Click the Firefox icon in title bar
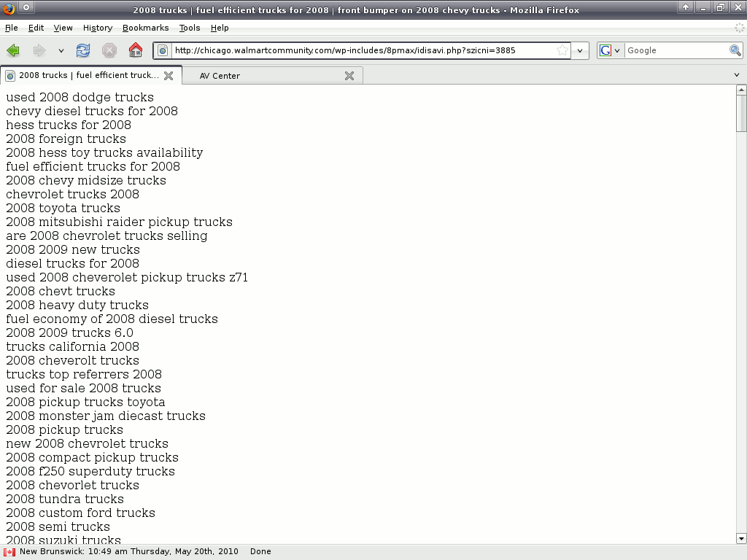This screenshot has width=747, height=560. (x=9, y=8)
